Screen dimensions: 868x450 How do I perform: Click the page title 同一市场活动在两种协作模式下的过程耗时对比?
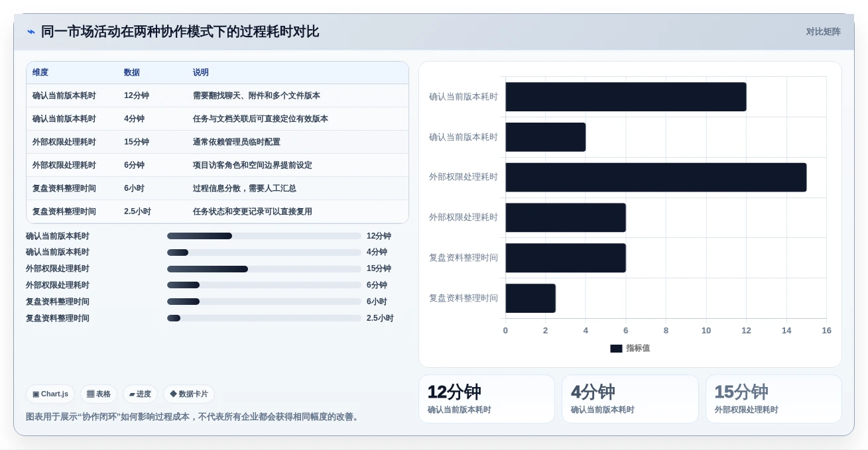(180, 32)
